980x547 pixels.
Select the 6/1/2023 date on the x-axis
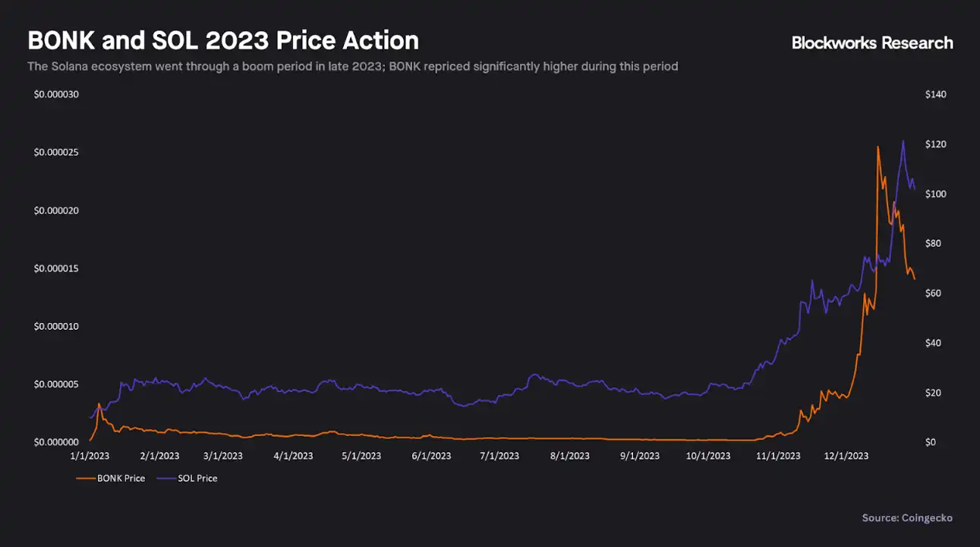pyautogui.click(x=430, y=456)
